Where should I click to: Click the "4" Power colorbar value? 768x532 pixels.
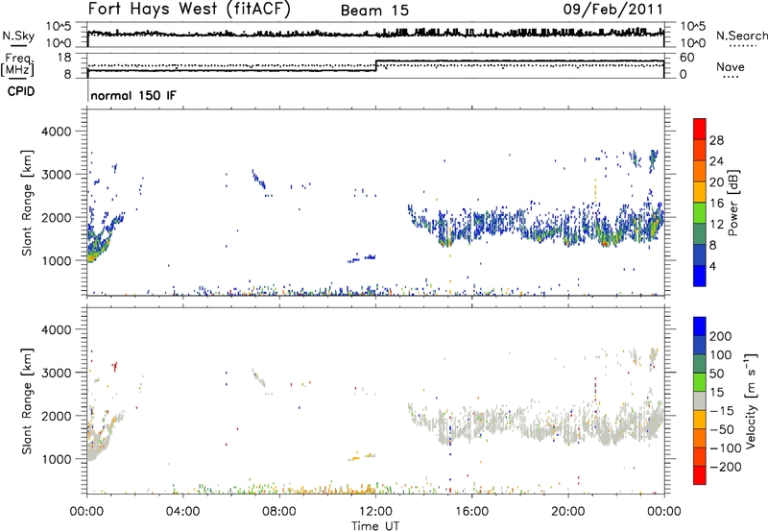click(x=712, y=266)
